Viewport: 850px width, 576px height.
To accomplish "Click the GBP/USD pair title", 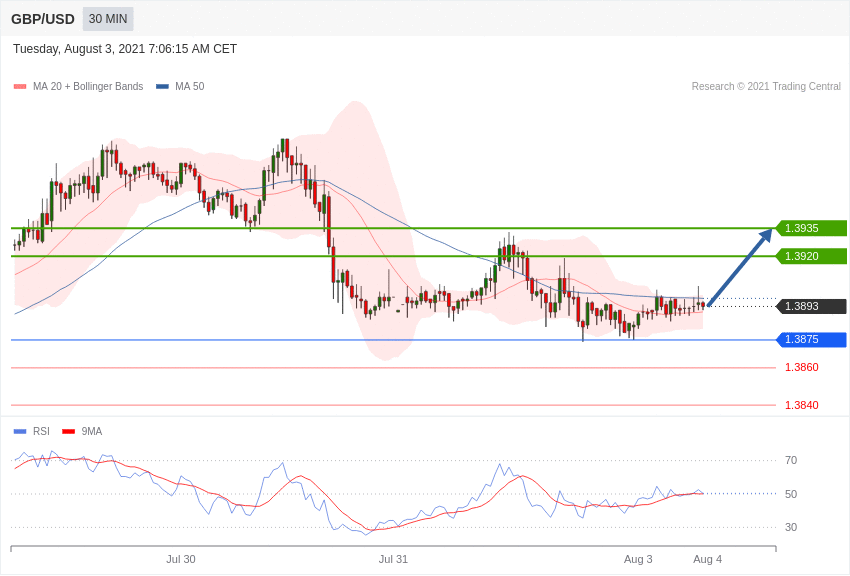I will coord(43,20).
